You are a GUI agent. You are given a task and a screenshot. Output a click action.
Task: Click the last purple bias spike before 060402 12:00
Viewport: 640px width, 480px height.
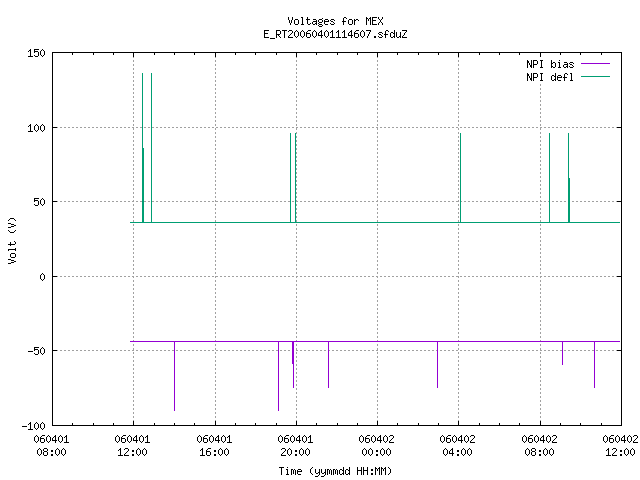coord(594,364)
